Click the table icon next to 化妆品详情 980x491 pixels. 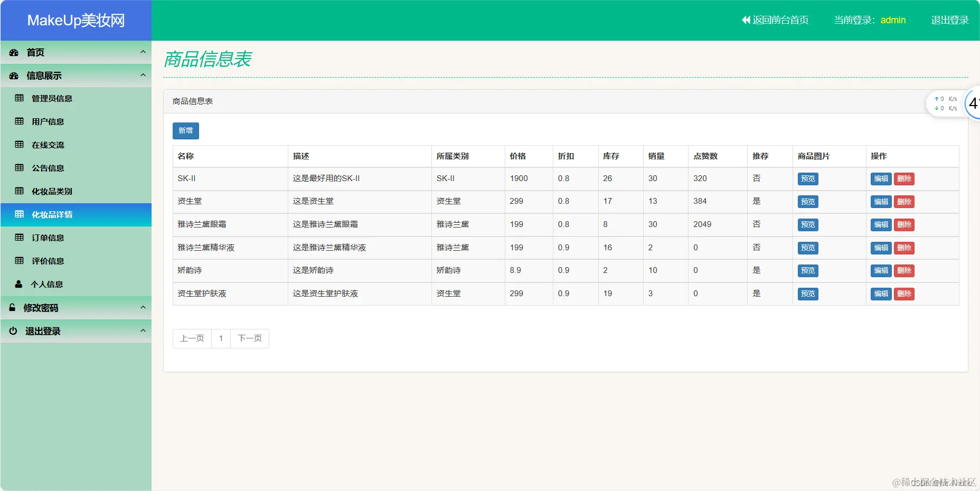(20, 214)
